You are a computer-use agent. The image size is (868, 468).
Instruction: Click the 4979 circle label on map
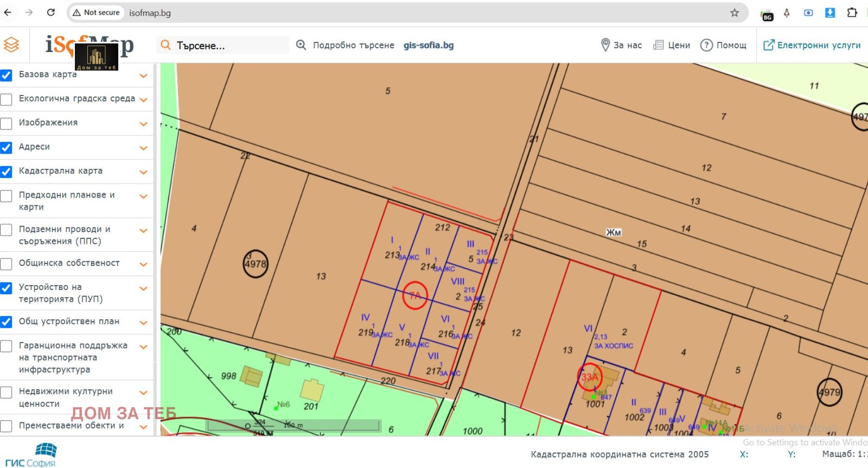829,392
